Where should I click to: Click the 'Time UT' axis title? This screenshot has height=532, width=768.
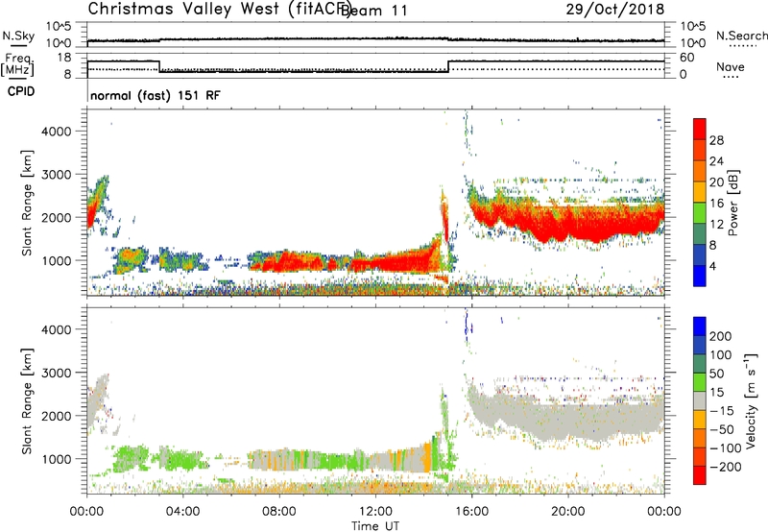click(375, 525)
